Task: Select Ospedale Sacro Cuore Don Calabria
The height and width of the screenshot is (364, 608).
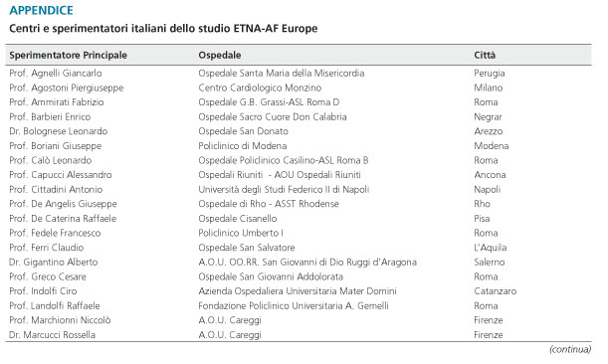Action: (273, 117)
